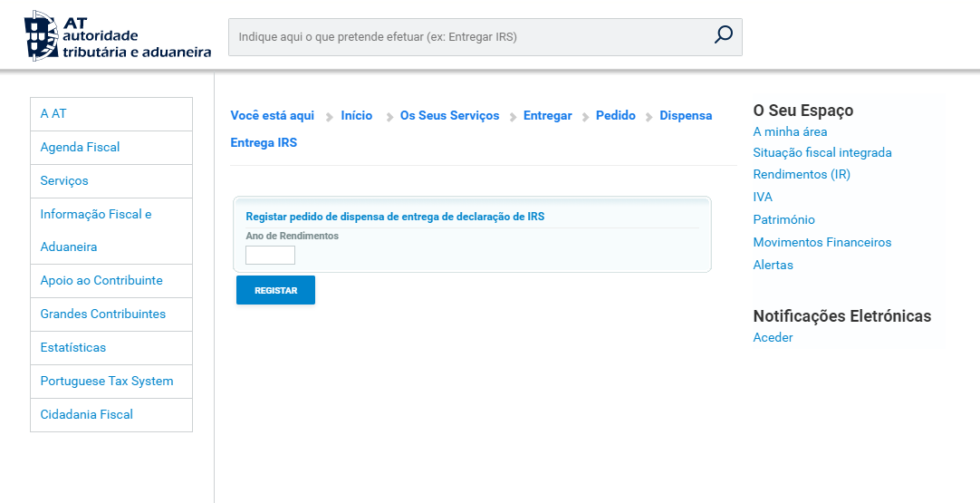Image resolution: width=980 pixels, height=503 pixels.
Task: Open Informação Fiscal e Aduaneira
Action: click(x=111, y=231)
